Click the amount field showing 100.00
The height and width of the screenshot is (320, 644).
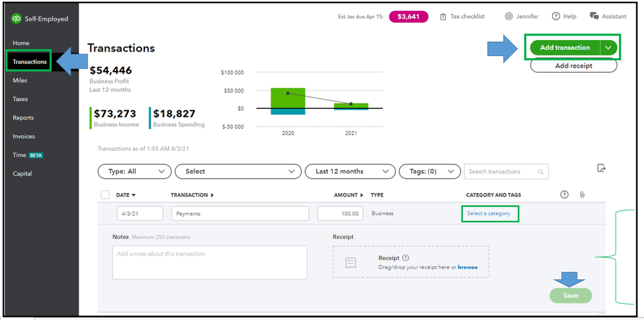coord(340,214)
